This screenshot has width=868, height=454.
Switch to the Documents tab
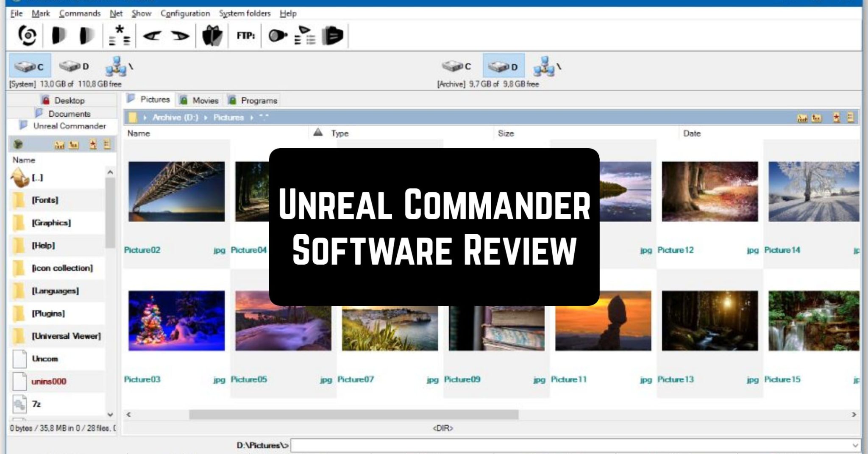[x=63, y=113]
